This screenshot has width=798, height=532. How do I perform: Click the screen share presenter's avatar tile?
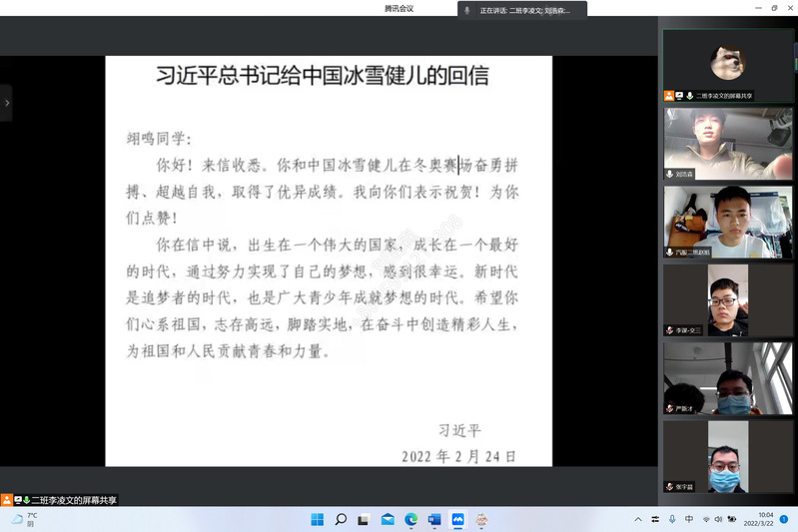(x=728, y=65)
